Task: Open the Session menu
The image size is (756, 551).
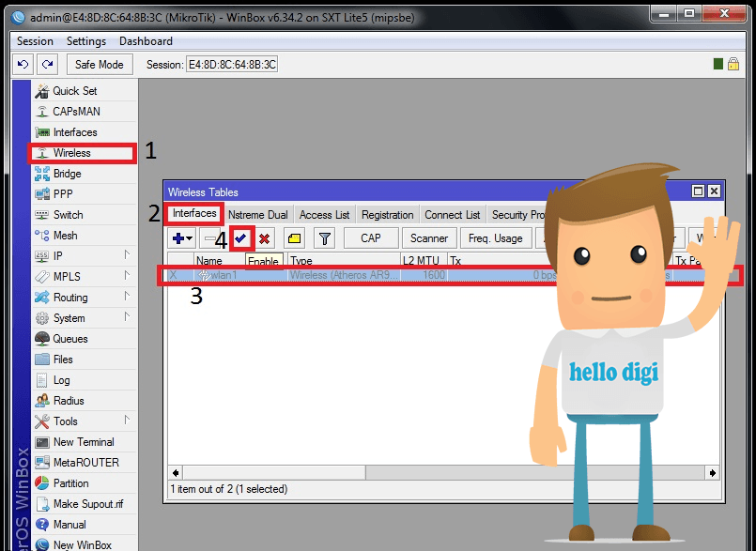Action: click(35, 41)
